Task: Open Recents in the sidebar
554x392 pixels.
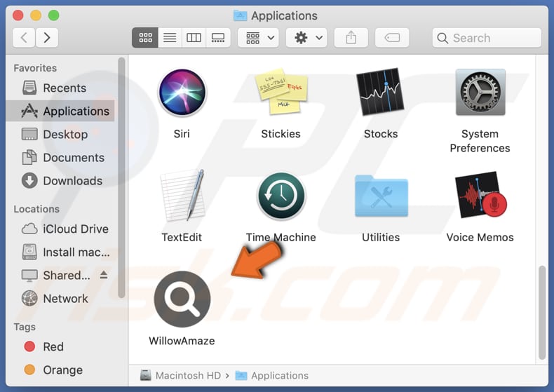Action: (60, 88)
